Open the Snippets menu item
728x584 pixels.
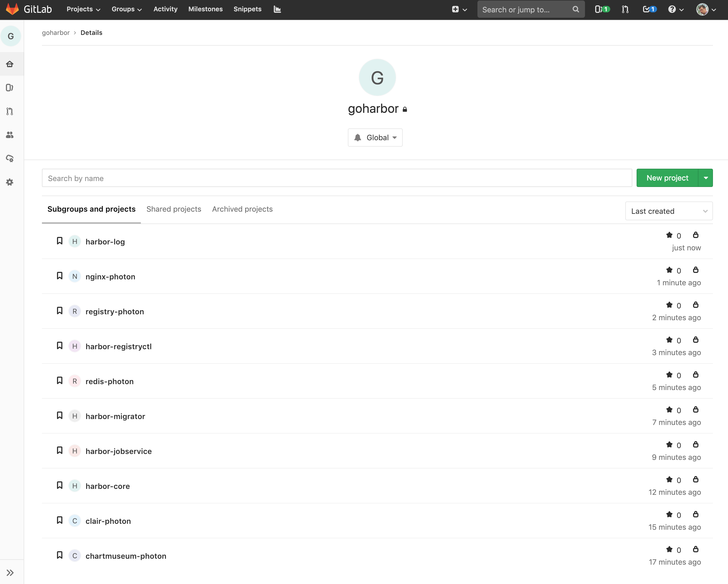(248, 9)
